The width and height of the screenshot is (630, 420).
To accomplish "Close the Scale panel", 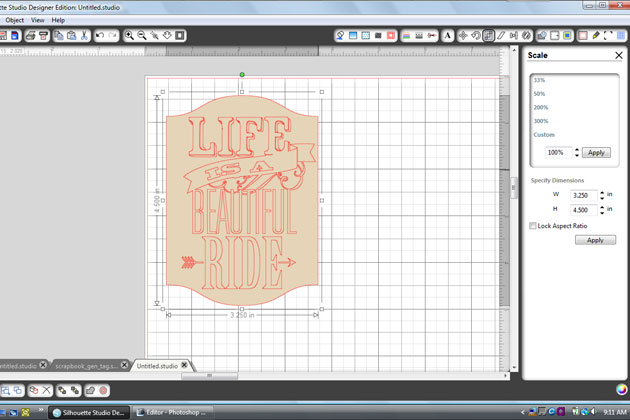I will pyautogui.click(x=619, y=55).
